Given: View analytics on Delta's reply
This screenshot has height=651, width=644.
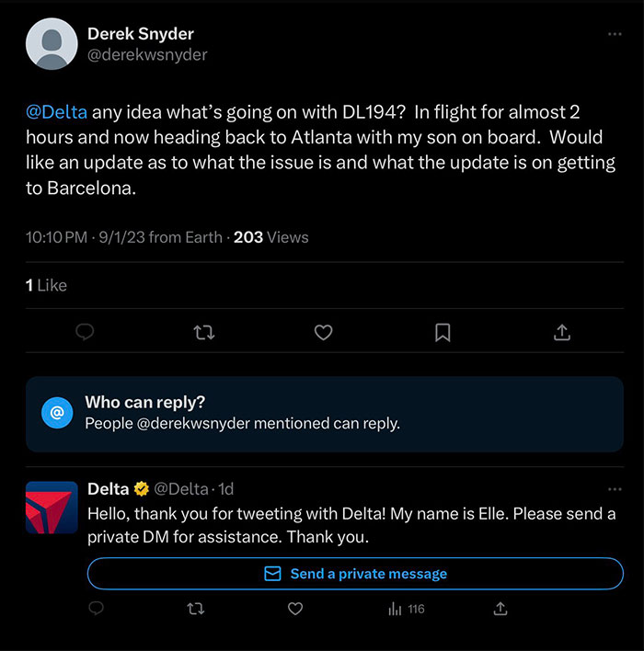Looking at the screenshot, I should 405,609.
